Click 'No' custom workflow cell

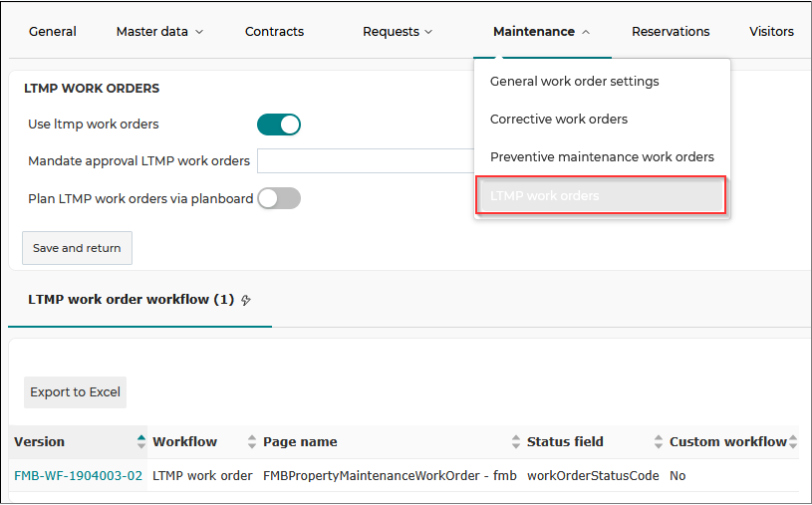click(677, 475)
